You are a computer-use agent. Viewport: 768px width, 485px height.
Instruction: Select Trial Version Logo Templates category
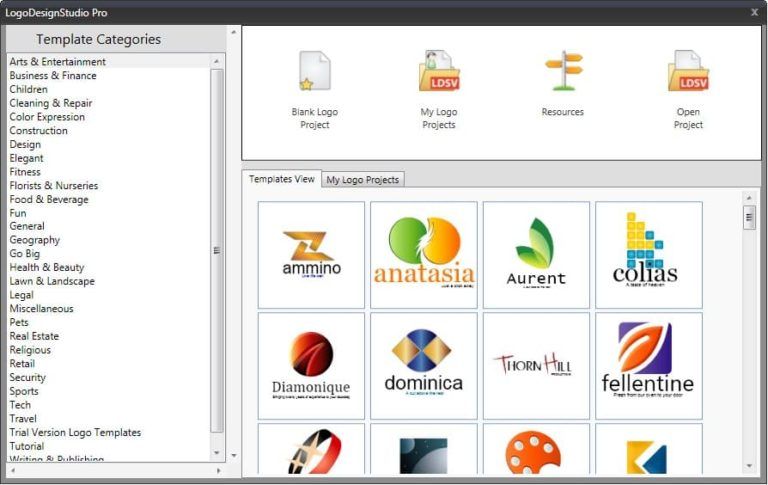pyautogui.click(x=75, y=432)
